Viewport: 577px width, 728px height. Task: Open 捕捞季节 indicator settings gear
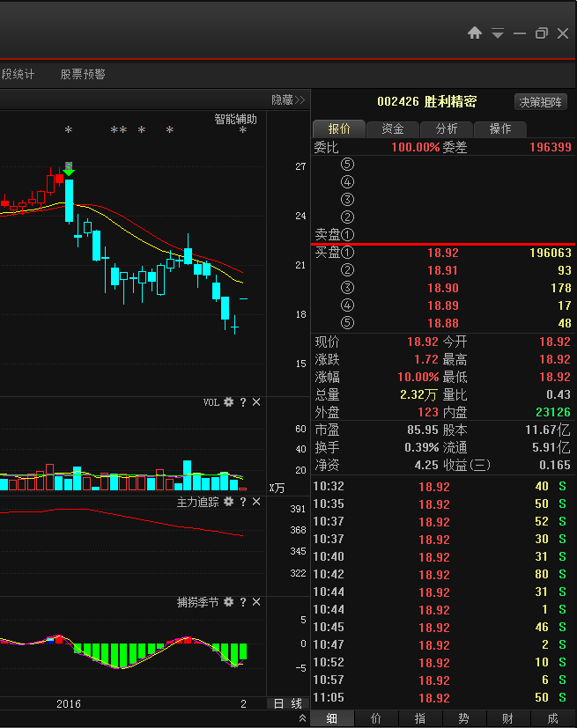point(229,602)
